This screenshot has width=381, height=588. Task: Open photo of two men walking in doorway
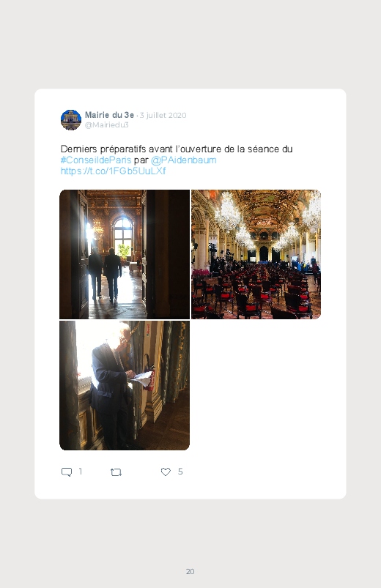click(125, 254)
